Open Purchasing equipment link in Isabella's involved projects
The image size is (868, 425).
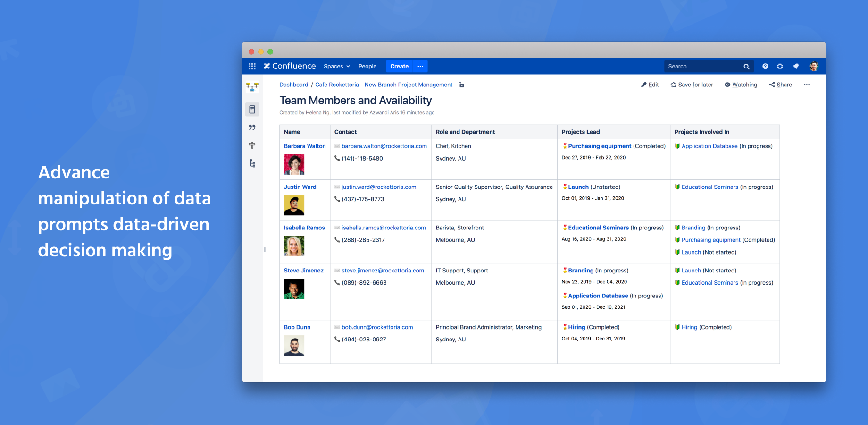click(x=711, y=240)
